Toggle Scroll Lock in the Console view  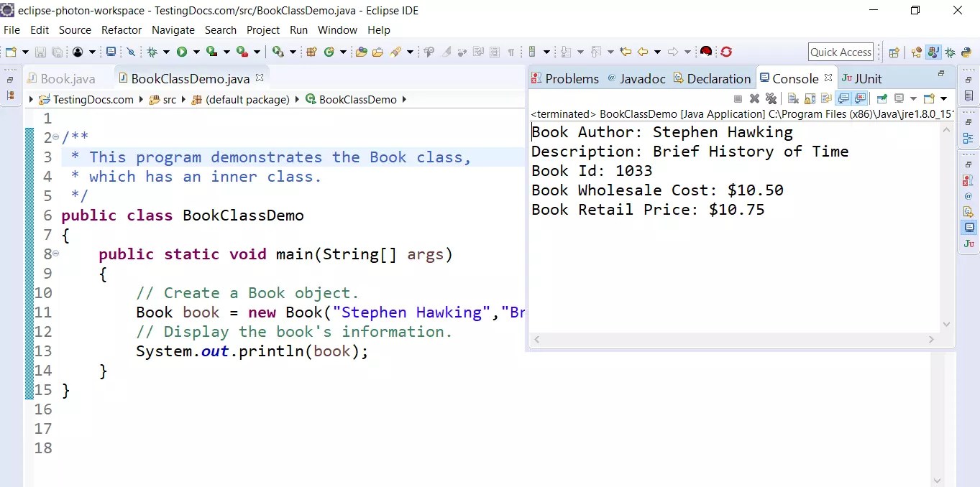[810, 98]
